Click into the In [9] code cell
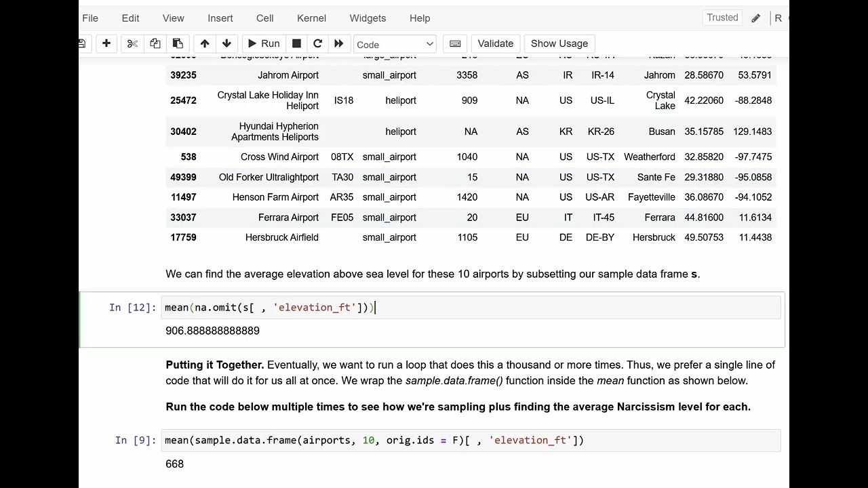The image size is (868, 488). pyautogui.click(x=472, y=441)
